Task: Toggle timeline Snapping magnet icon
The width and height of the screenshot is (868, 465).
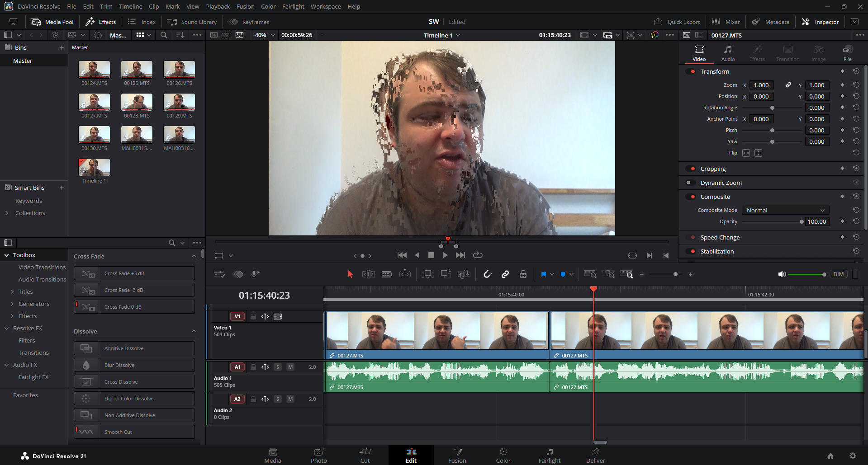Action: (x=488, y=274)
